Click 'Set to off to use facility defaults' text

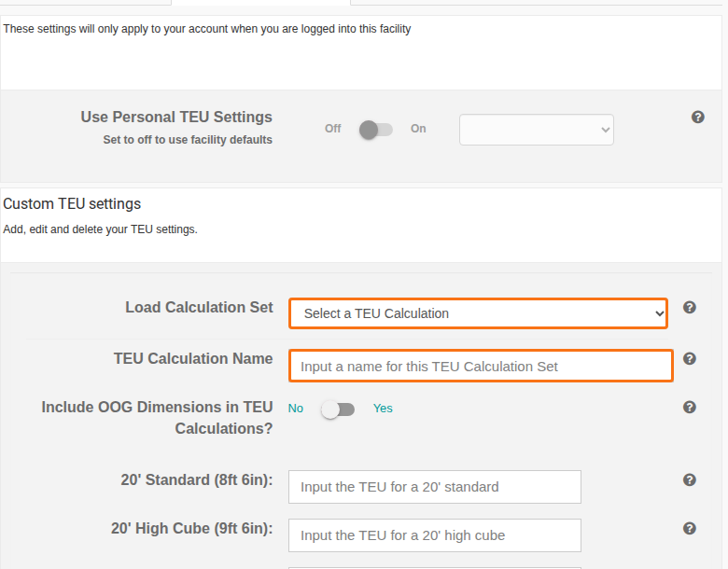click(188, 140)
